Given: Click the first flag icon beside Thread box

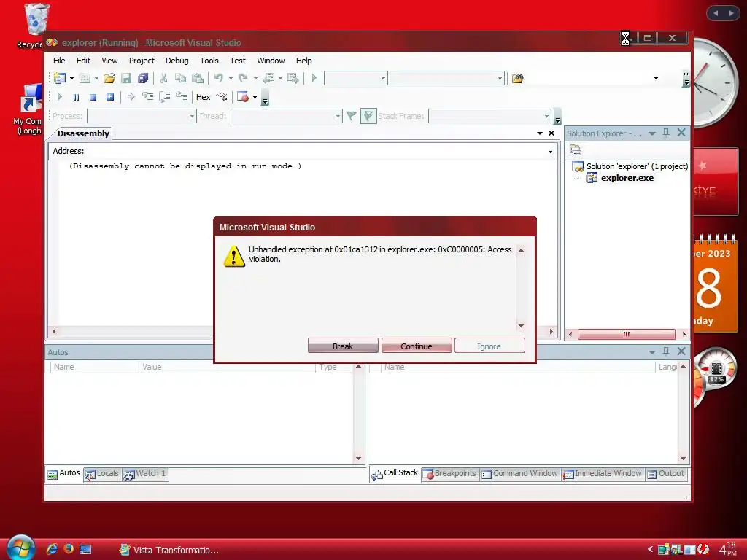Looking at the screenshot, I should coord(352,116).
